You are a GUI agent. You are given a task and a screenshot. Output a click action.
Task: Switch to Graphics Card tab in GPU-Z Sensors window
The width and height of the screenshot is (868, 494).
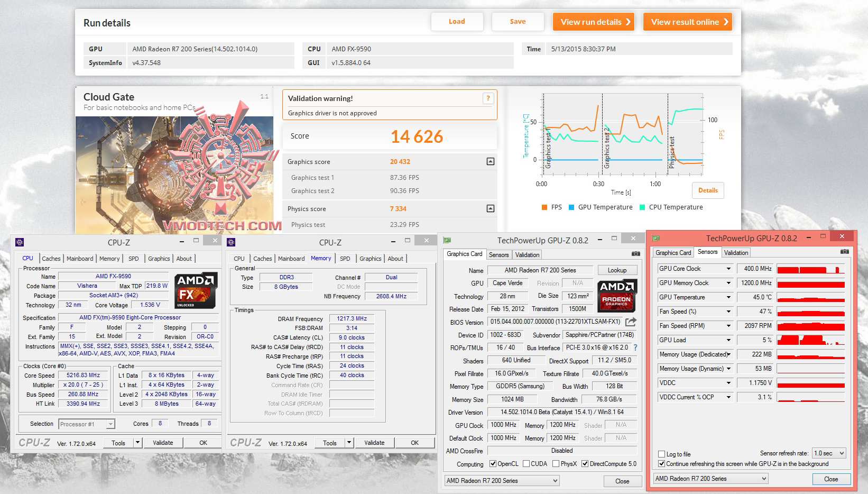[x=673, y=253]
